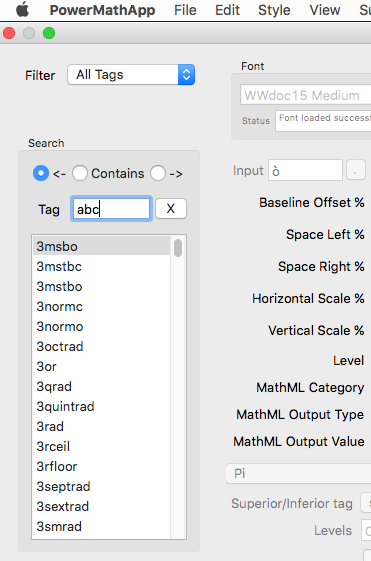Select tag 3normo in list

coord(102,326)
